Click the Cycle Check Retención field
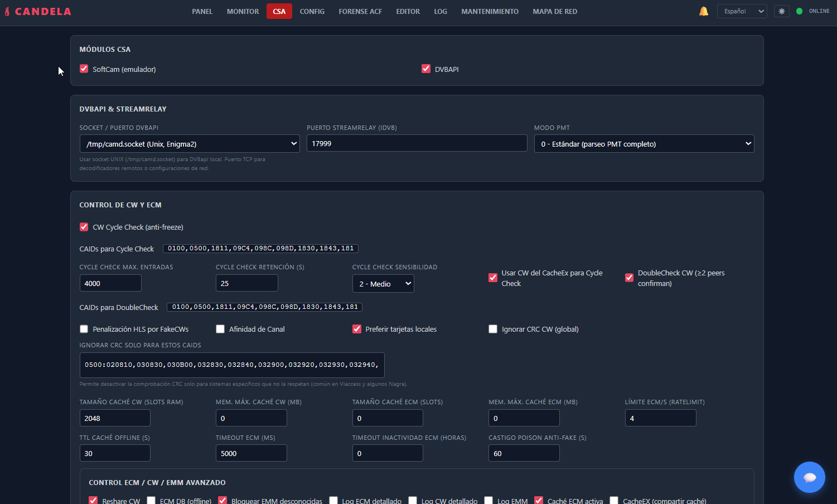 [x=247, y=283]
